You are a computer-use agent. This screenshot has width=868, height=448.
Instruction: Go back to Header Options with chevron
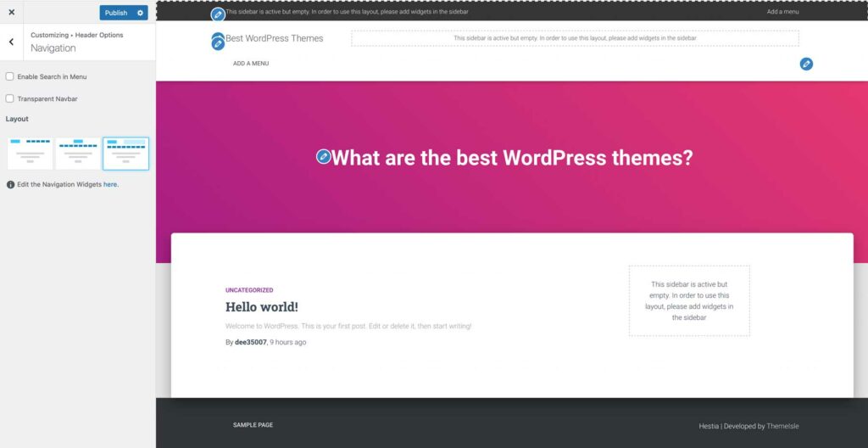(x=11, y=42)
